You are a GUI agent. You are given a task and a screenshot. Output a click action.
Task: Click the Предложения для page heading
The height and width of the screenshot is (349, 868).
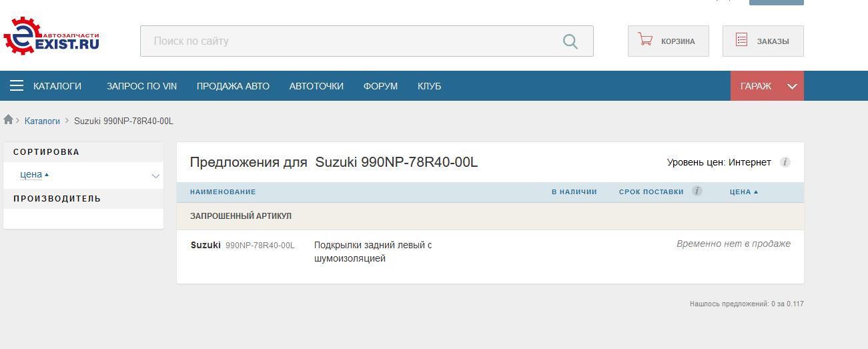coord(334,162)
